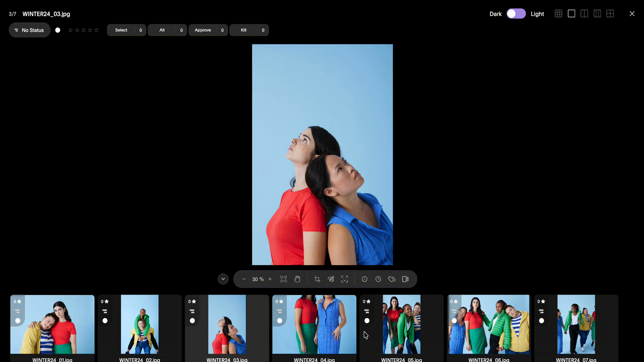The width and height of the screenshot is (644, 362).
Task: Click the fit-to-screen icon in the toolbar
Action: coord(283,279)
